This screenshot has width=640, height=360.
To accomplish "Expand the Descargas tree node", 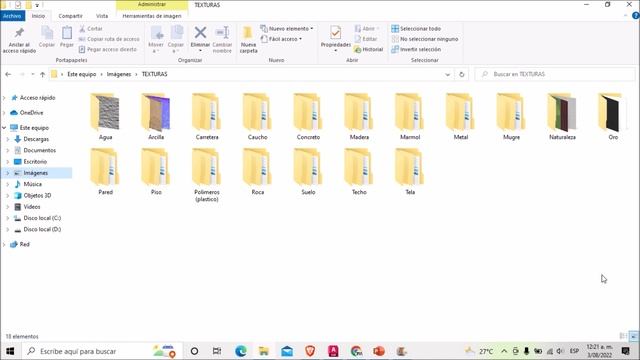I will pyautogui.click(x=7, y=139).
